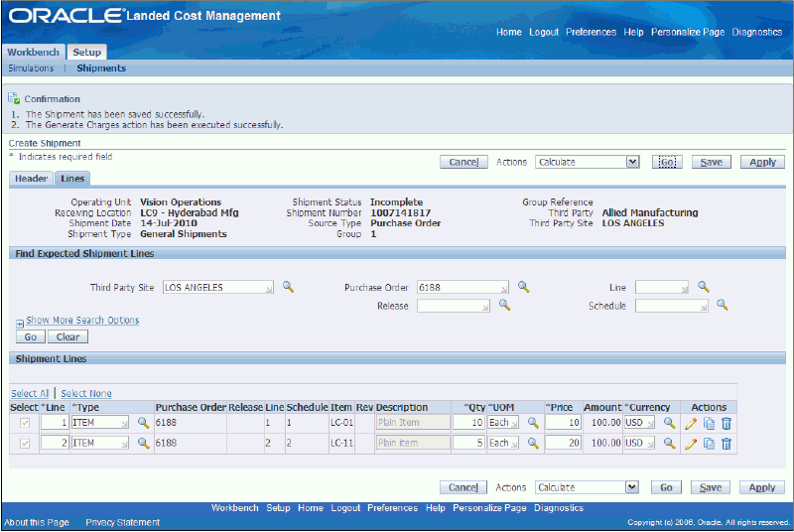Click the Schedule field search magnifier icon

pos(723,306)
